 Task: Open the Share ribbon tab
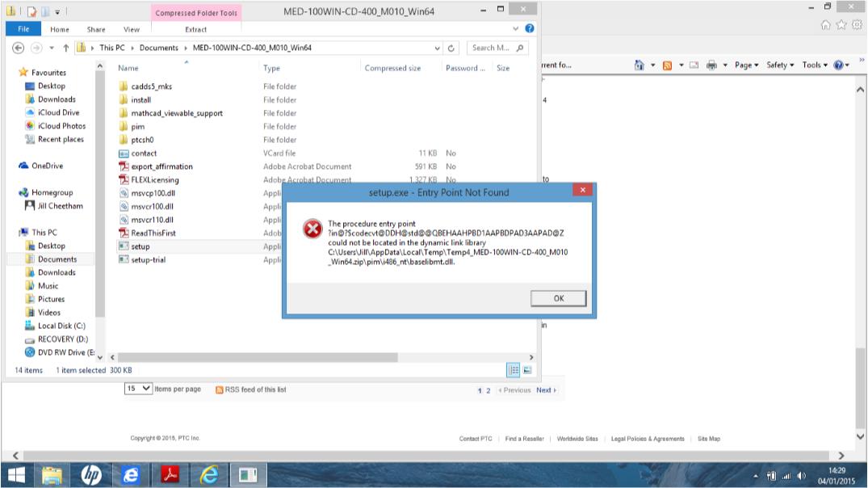tap(96, 29)
